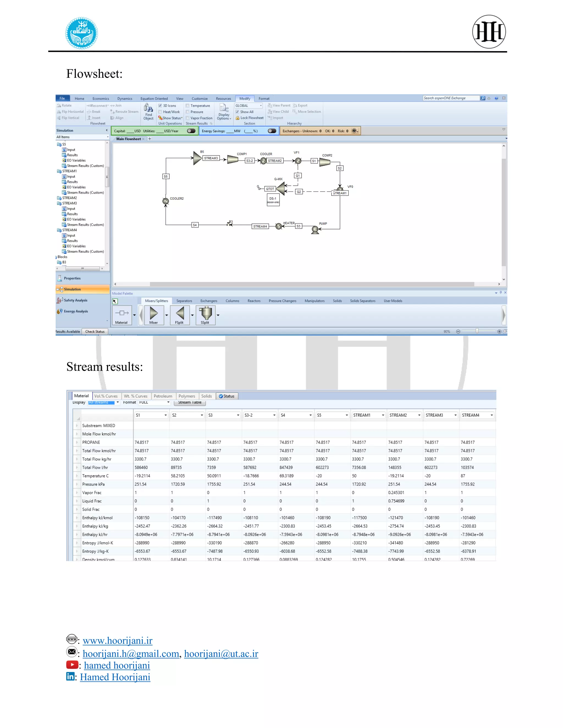The height and width of the screenshot is (728, 563).
Task: Enable the Vapor Fraction checkbox
Action: click(187, 118)
